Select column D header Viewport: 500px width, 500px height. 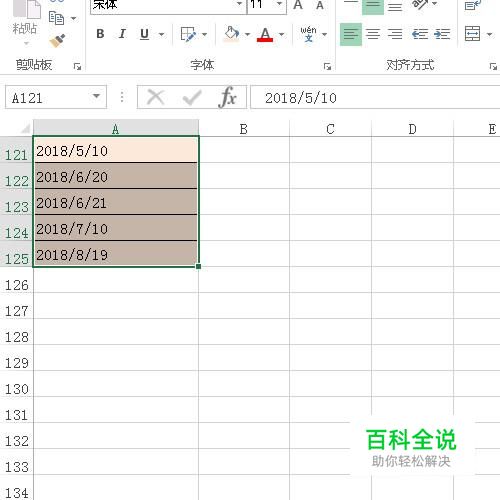(412, 129)
